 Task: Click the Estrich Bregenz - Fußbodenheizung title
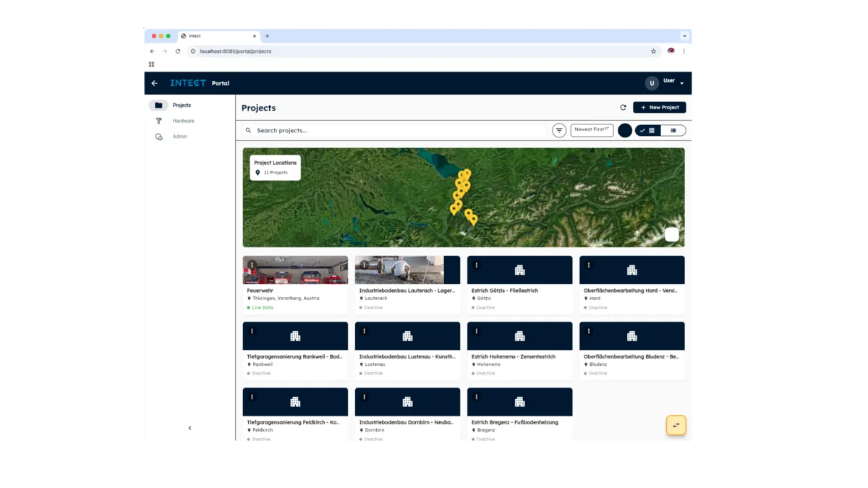pyautogui.click(x=514, y=422)
